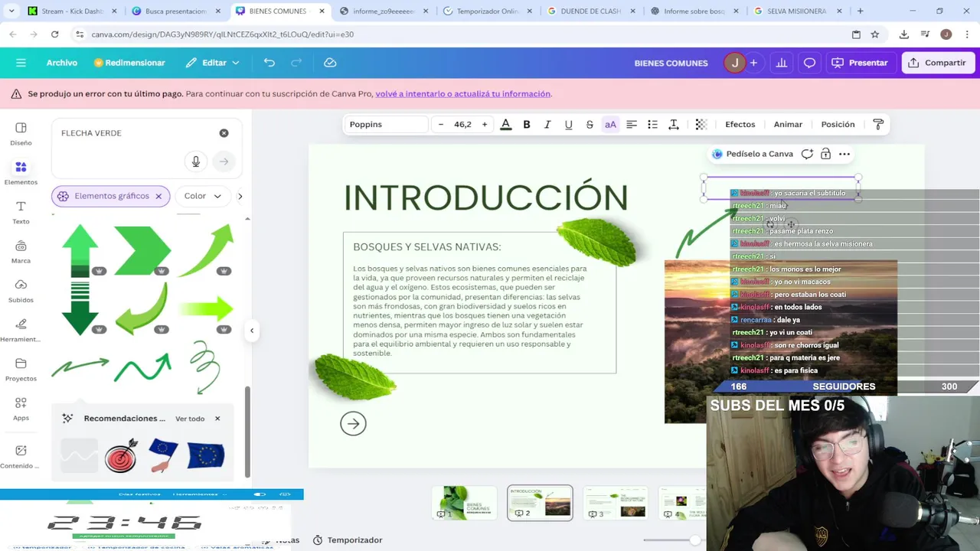Open Apps panel in sidebar
The width and height of the screenshot is (980, 551).
(x=21, y=408)
